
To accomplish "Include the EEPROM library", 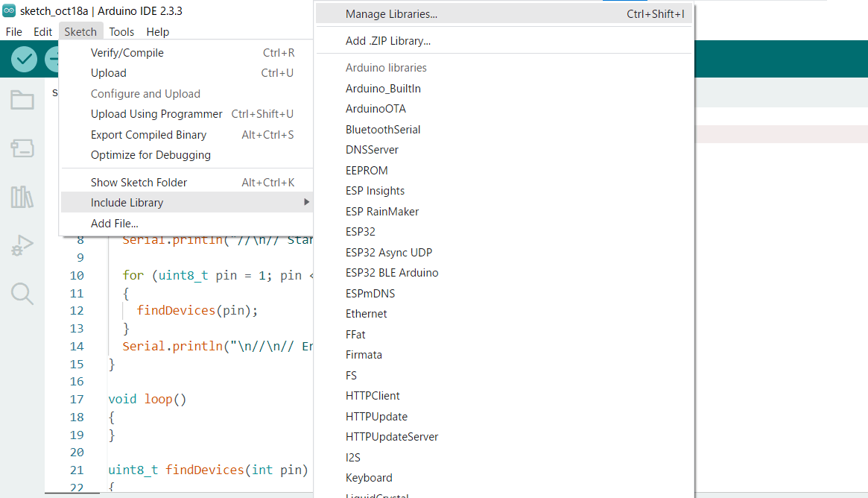I will tap(504, 170).
